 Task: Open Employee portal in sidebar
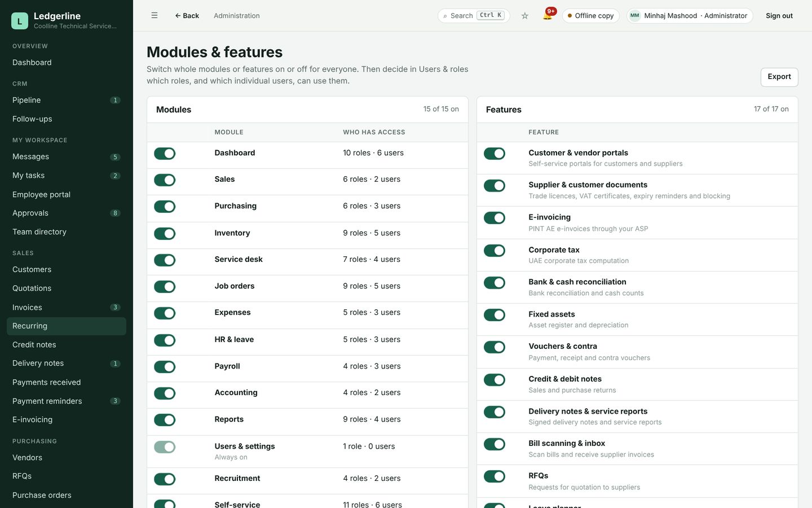[67, 194]
